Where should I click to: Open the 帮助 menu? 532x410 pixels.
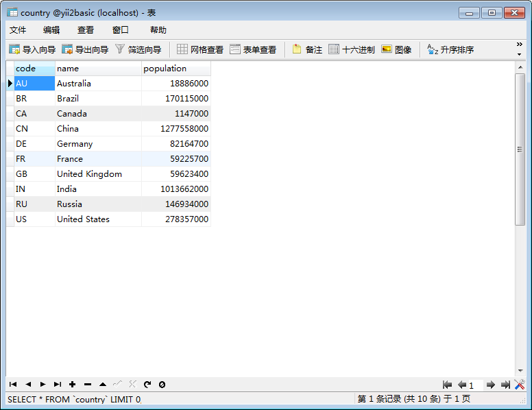tap(158, 30)
